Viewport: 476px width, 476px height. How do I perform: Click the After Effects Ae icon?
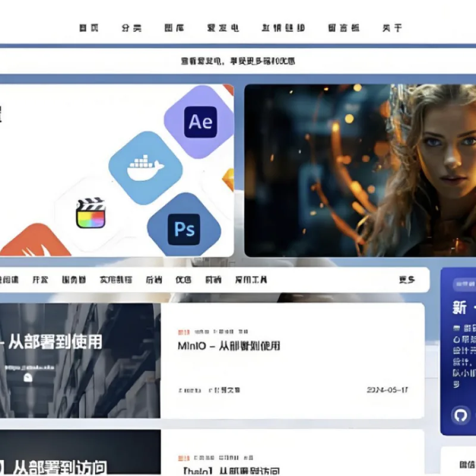(201, 122)
